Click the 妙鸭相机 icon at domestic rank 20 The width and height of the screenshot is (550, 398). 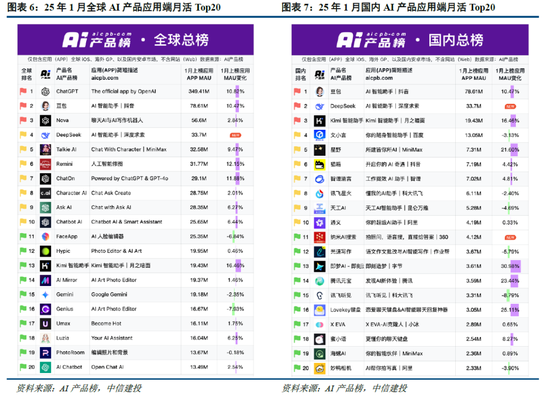point(320,369)
